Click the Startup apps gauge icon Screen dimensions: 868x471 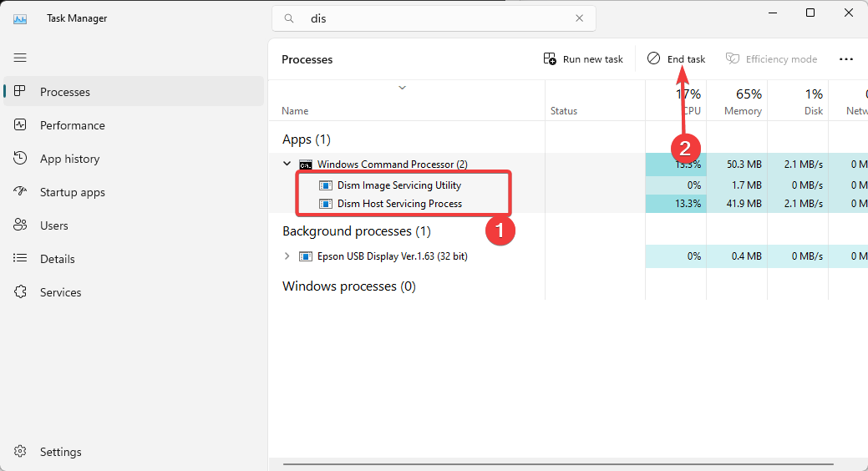(x=20, y=191)
